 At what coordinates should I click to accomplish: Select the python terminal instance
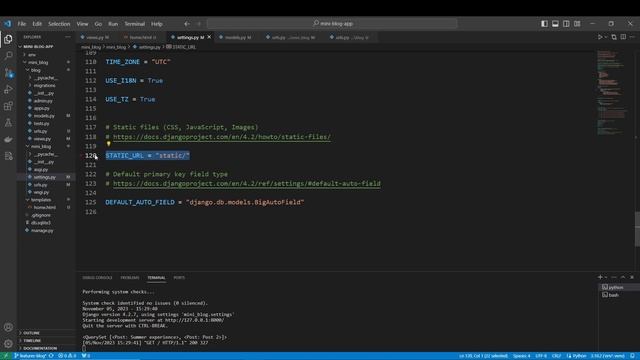click(x=619, y=287)
